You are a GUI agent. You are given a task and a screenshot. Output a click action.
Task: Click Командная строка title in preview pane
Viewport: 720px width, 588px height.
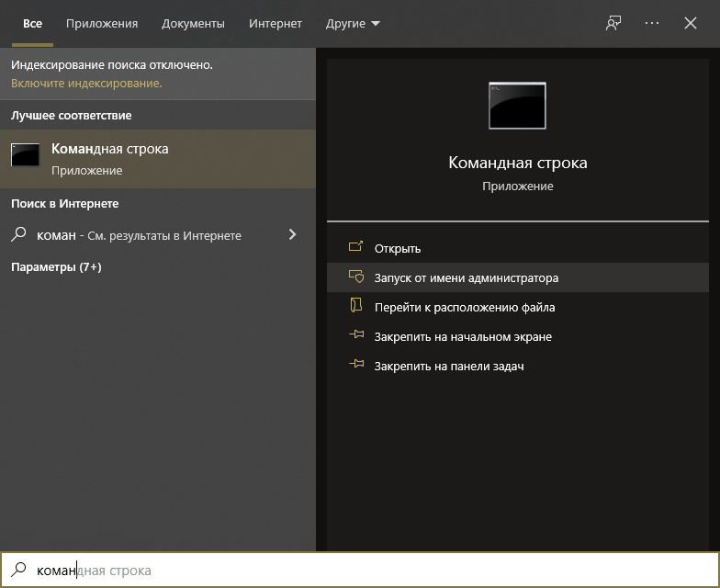coord(518,163)
